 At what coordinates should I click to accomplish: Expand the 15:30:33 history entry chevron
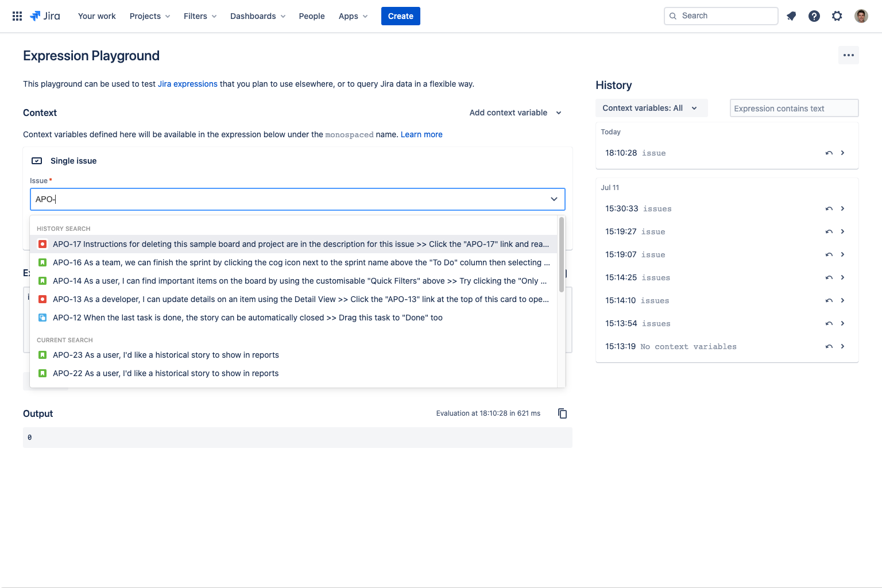(842, 208)
